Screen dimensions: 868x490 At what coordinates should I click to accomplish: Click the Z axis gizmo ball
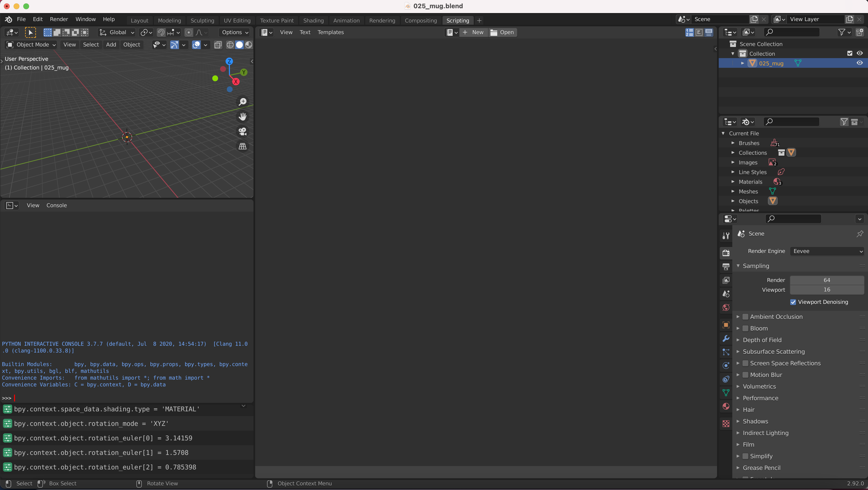point(229,61)
